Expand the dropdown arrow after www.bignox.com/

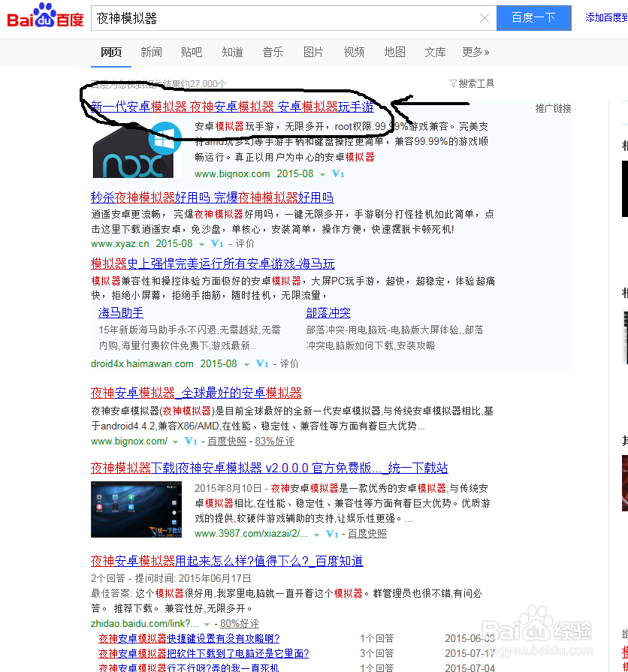tap(175, 441)
